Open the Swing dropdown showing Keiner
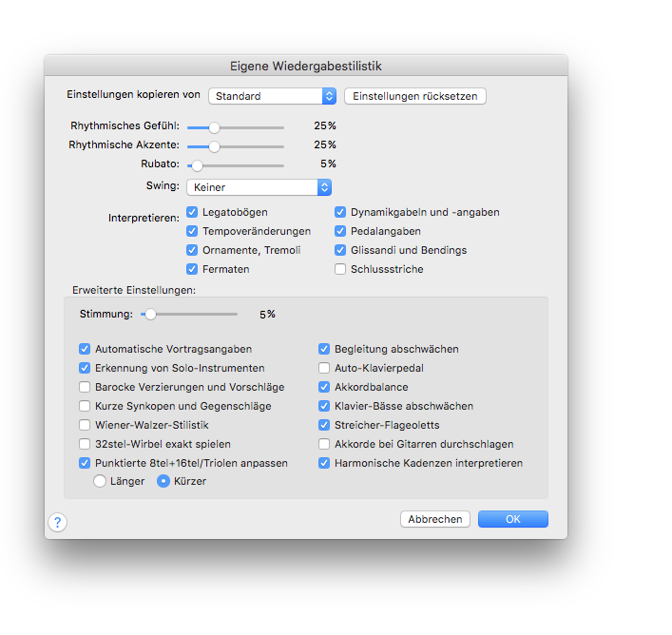 tap(259, 187)
